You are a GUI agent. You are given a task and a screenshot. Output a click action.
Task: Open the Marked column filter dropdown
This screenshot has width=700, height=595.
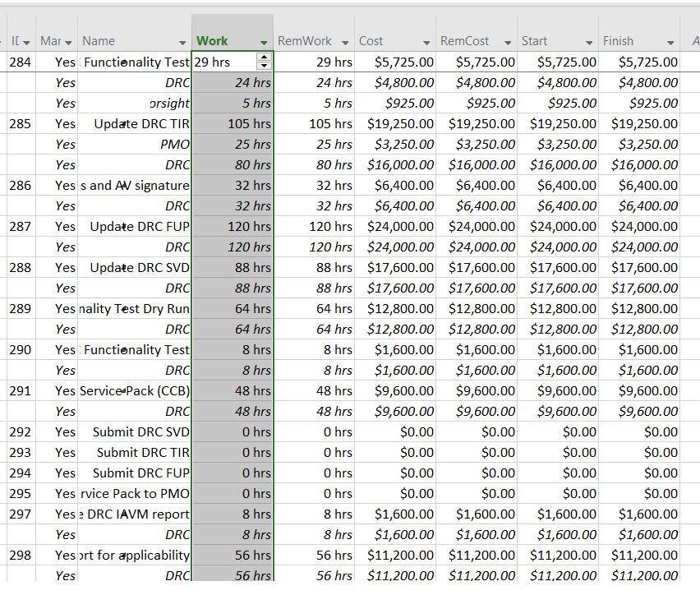[x=68, y=43]
